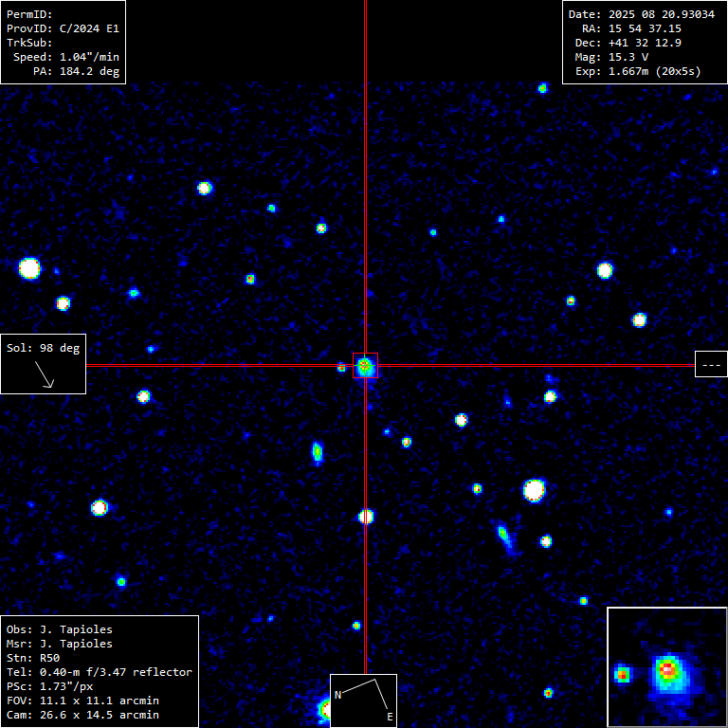728x728 pixels.
Task: Select 'Date: 2025 08 20.93034' text
Action: tap(642, 14)
